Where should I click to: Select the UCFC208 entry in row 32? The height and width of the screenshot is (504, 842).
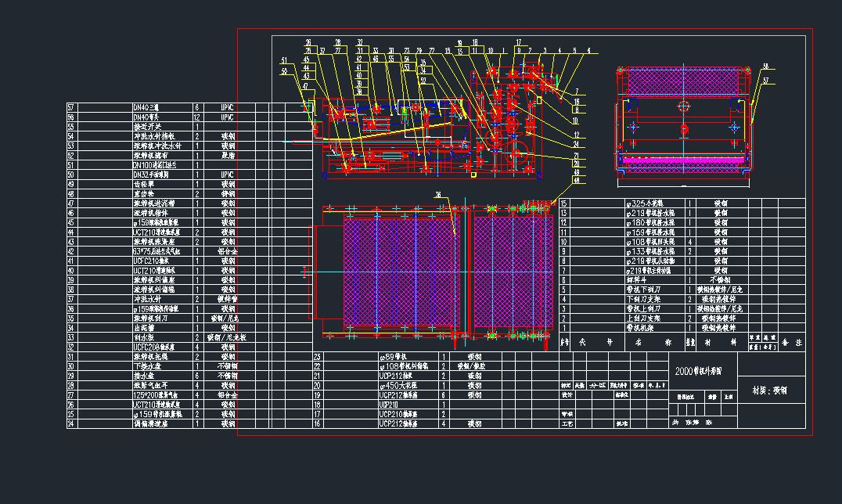pyautogui.click(x=154, y=347)
